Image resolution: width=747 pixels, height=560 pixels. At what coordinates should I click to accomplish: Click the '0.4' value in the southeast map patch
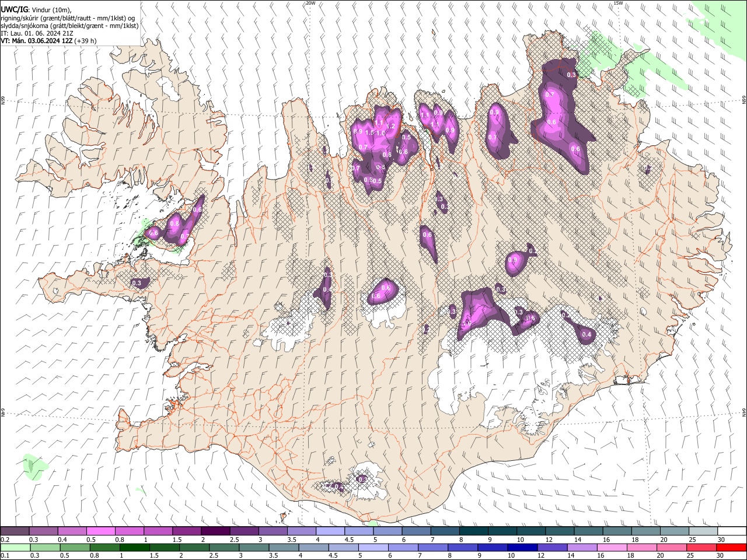point(587,334)
